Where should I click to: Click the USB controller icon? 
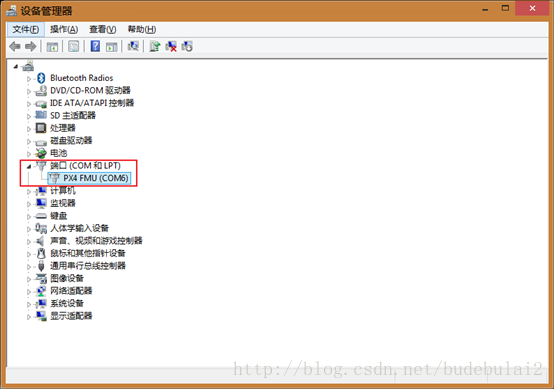[x=41, y=266]
